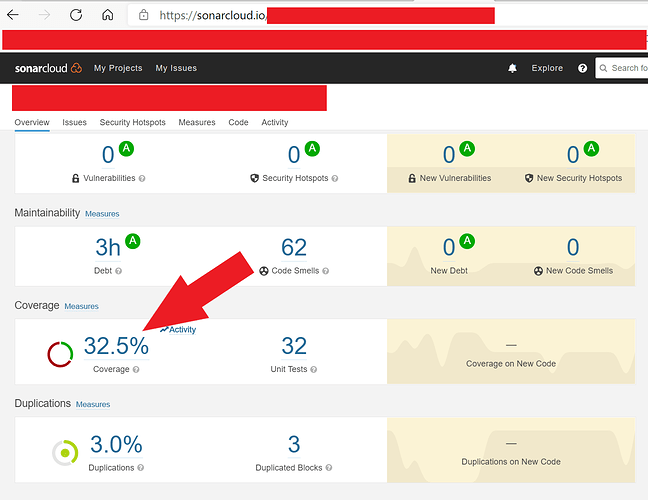Image resolution: width=648 pixels, height=500 pixels.
Task: Switch to the Issues tab
Action: (x=74, y=122)
